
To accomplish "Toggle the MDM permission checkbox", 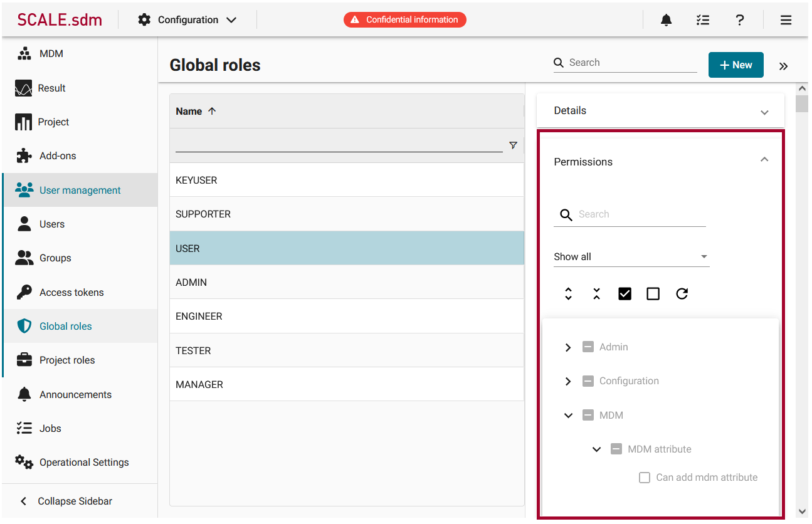I will pyautogui.click(x=588, y=415).
